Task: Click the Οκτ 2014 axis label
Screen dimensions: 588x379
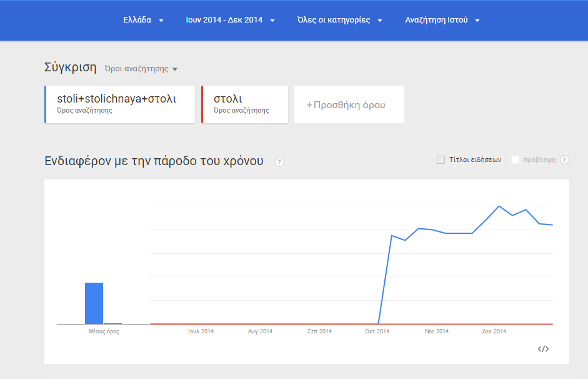Action: 377,331
